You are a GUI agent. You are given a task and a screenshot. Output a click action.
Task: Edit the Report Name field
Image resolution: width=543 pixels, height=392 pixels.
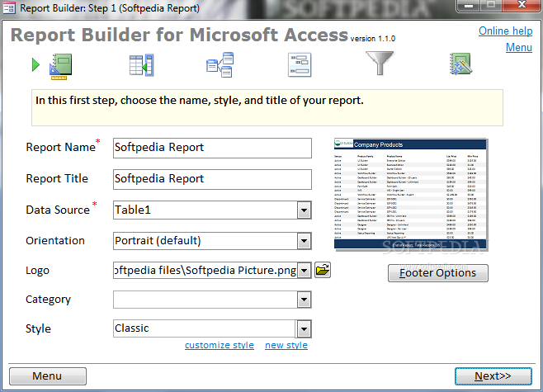point(212,148)
